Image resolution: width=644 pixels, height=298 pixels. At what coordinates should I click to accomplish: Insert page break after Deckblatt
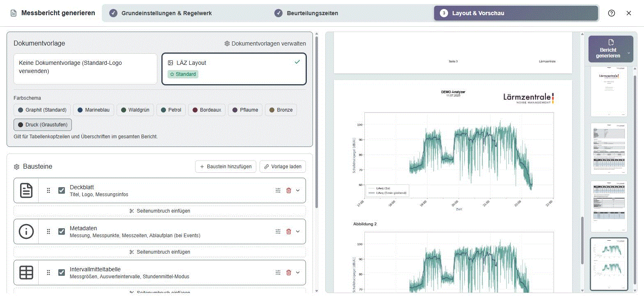(160, 211)
